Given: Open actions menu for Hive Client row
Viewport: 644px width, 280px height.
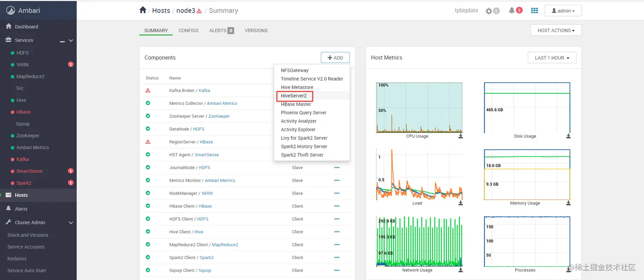Looking at the screenshot, I should (337, 232).
